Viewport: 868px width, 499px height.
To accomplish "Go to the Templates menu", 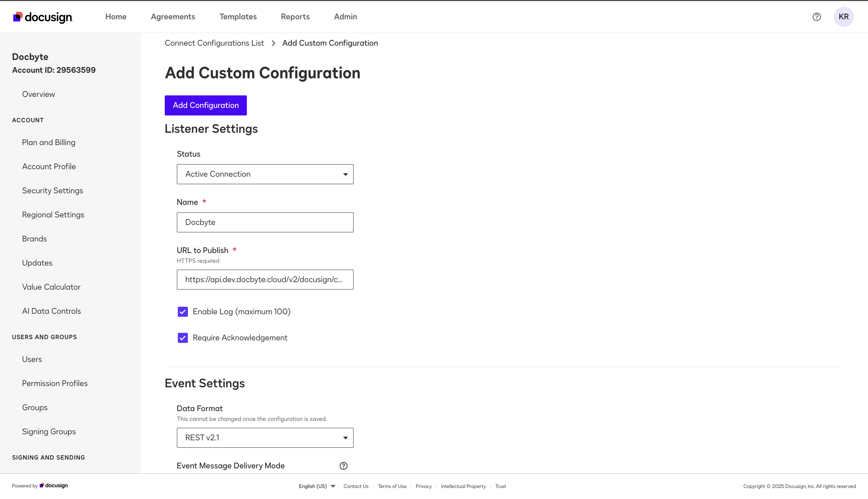I will click(238, 17).
